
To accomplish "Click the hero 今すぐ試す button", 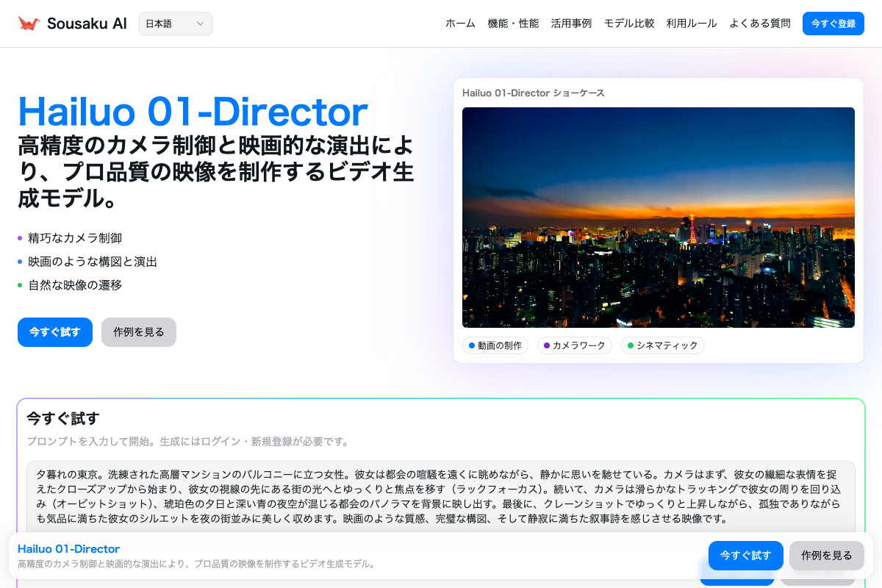I will pyautogui.click(x=55, y=332).
